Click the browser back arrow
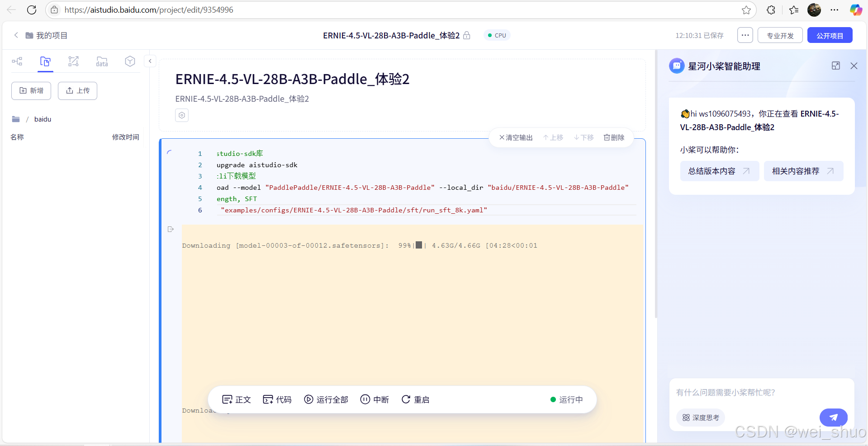The width and height of the screenshot is (868, 446). point(11,10)
